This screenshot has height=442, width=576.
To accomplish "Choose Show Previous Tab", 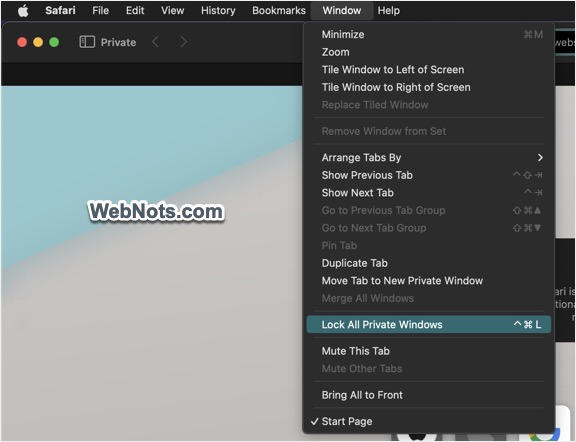I will click(428, 175).
